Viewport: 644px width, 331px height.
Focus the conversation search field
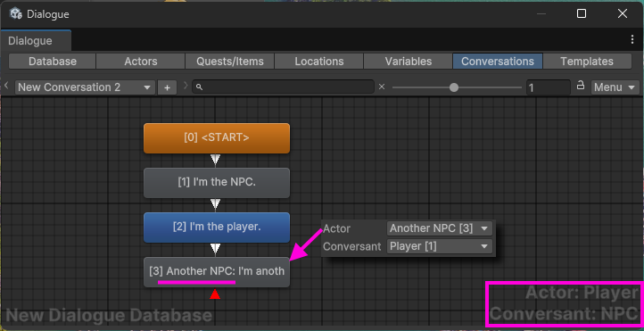283,87
